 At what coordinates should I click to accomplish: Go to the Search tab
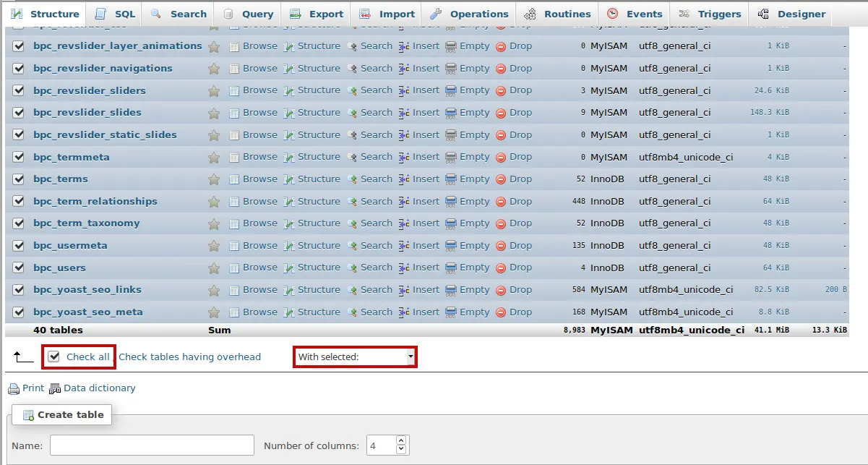[179, 14]
